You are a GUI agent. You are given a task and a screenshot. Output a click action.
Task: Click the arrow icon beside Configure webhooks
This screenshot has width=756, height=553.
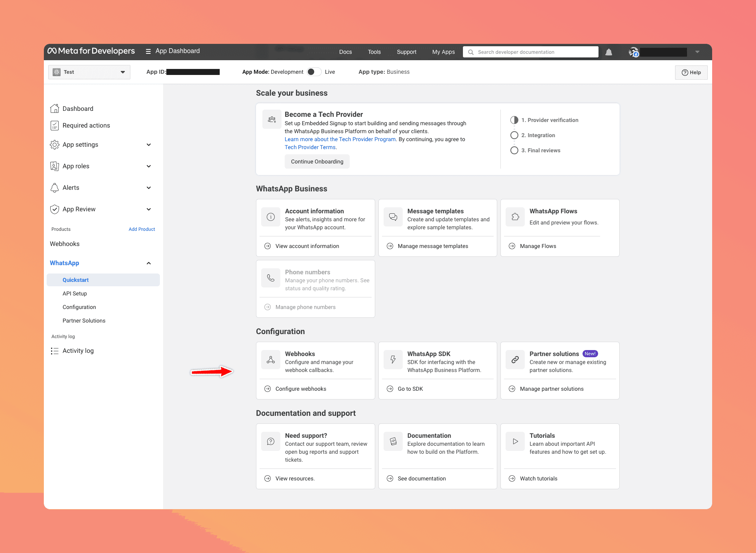point(268,389)
